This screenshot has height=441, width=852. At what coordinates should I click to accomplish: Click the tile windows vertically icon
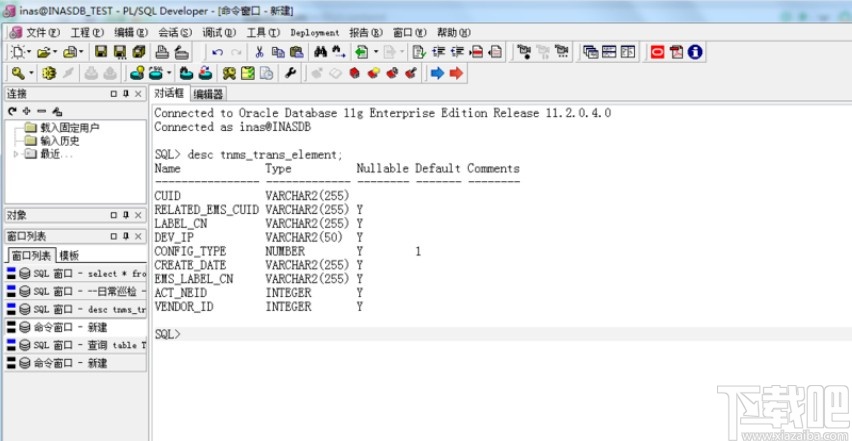[628, 52]
